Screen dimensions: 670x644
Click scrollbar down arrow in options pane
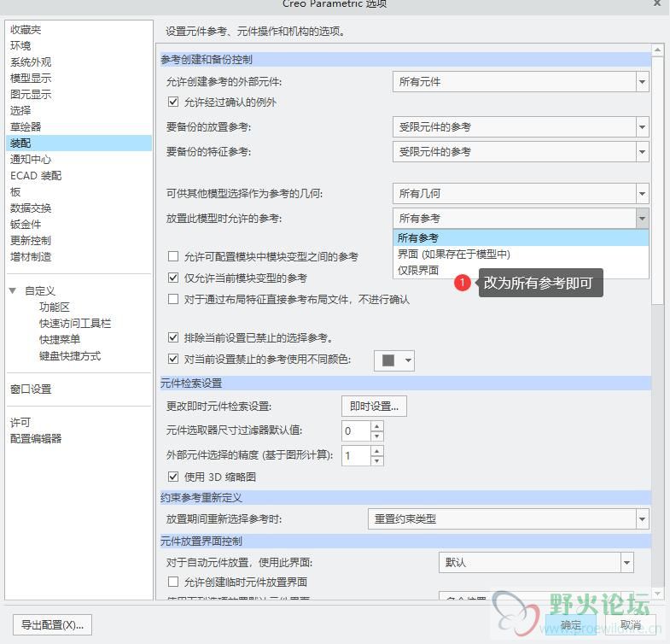657,594
